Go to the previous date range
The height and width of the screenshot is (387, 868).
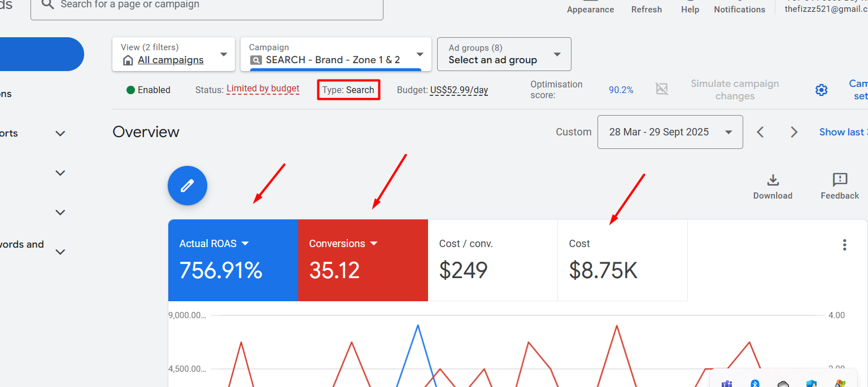(761, 132)
